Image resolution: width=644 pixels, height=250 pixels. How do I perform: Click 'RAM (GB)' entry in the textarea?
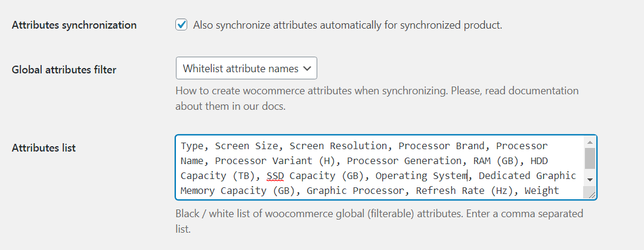(x=496, y=161)
